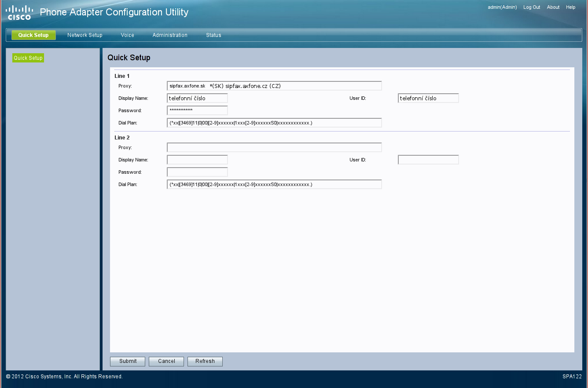
Task: Click the Line 2 Proxy field
Action: point(274,147)
